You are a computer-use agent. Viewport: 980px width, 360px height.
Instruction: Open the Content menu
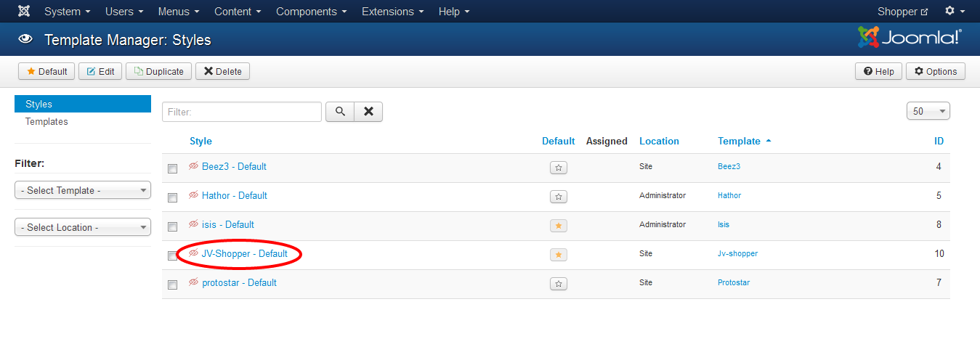(238, 12)
